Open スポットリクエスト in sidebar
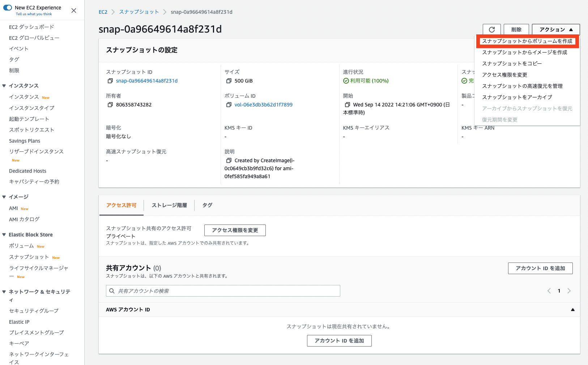 click(31, 130)
